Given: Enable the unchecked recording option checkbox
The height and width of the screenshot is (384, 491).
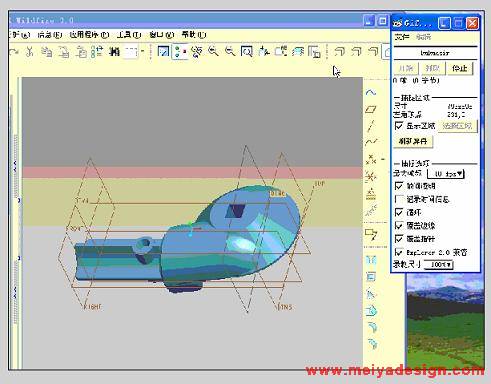Looking at the screenshot, I should [398, 199].
